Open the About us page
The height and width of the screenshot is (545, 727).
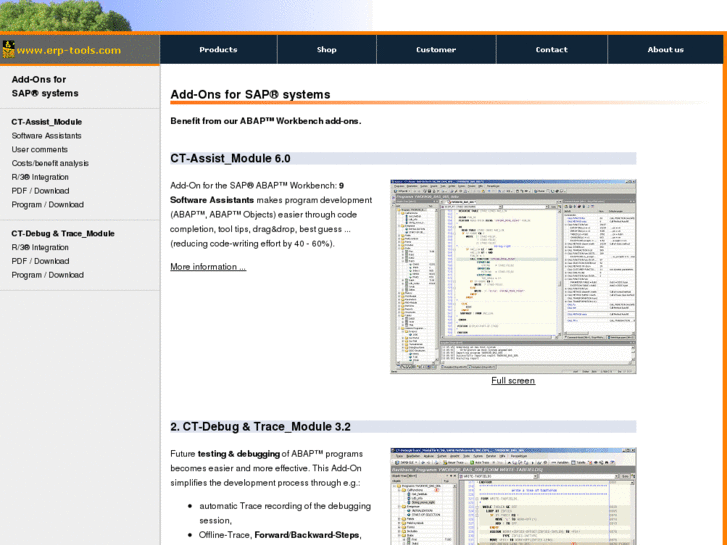665,50
